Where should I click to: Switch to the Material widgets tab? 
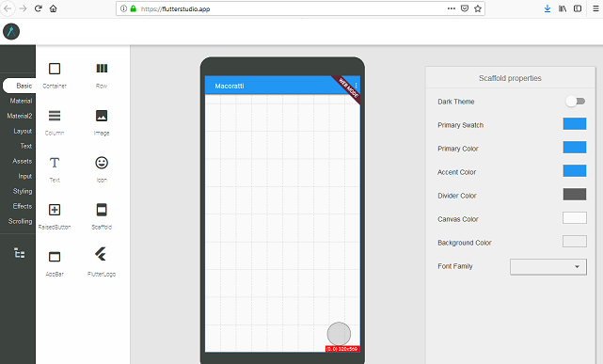pyautogui.click(x=21, y=101)
